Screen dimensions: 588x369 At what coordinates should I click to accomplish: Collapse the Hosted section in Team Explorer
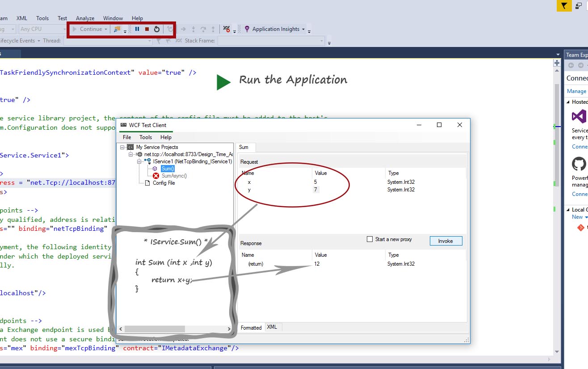(568, 102)
